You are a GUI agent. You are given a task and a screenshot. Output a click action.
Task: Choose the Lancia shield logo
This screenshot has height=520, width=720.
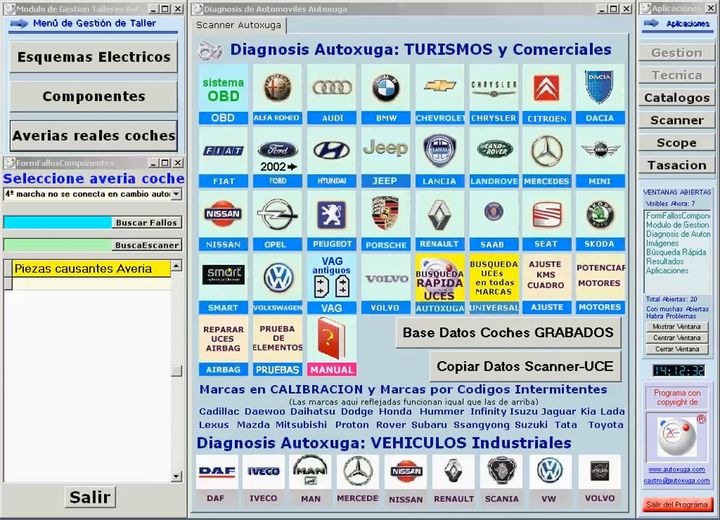point(440,151)
